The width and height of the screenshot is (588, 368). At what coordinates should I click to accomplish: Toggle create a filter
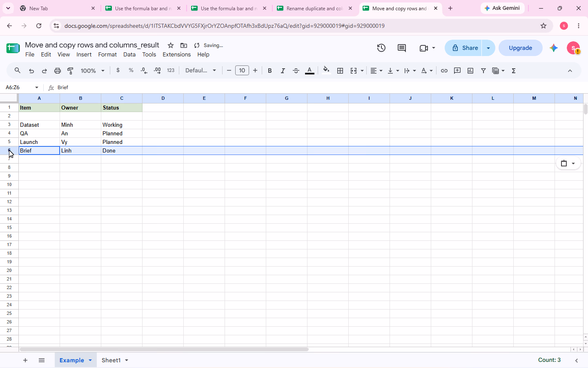click(x=483, y=71)
